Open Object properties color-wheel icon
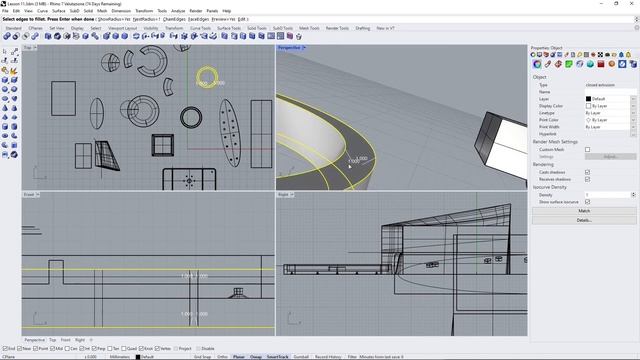This screenshot has height=360, width=640. click(x=537, y=64)
